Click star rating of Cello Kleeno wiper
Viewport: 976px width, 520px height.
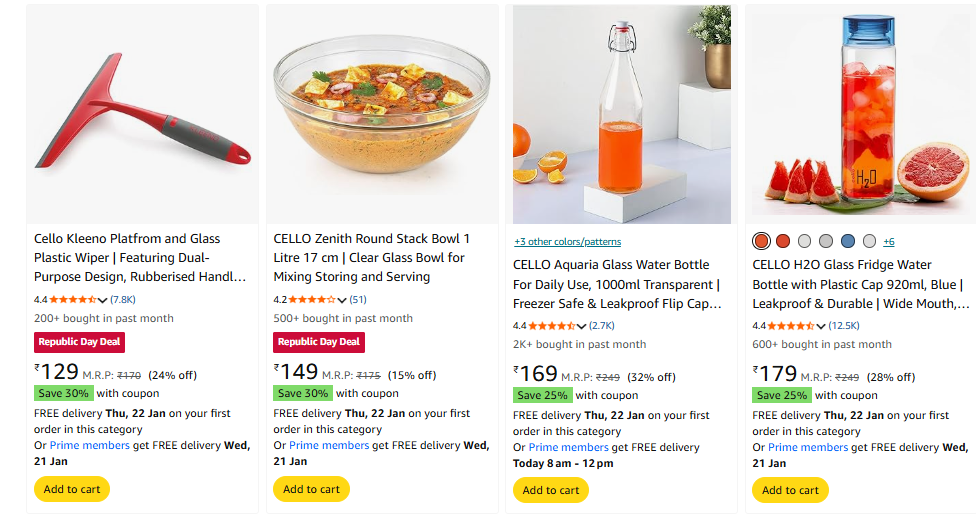(x=72, y=299)
